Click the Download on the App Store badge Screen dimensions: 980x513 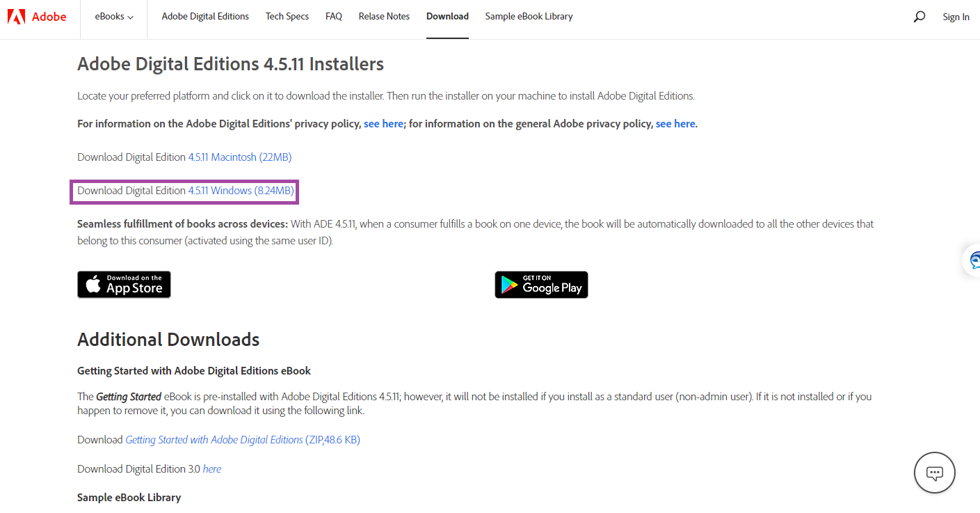124,285
